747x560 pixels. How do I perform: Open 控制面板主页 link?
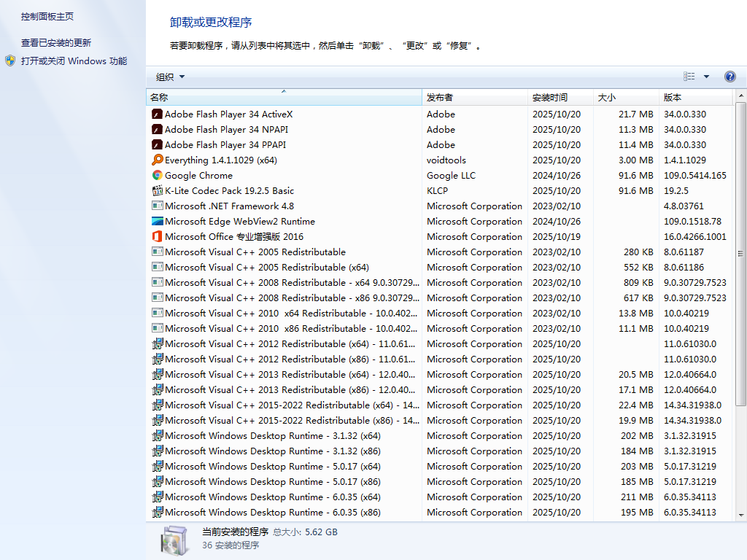[47, 16]
